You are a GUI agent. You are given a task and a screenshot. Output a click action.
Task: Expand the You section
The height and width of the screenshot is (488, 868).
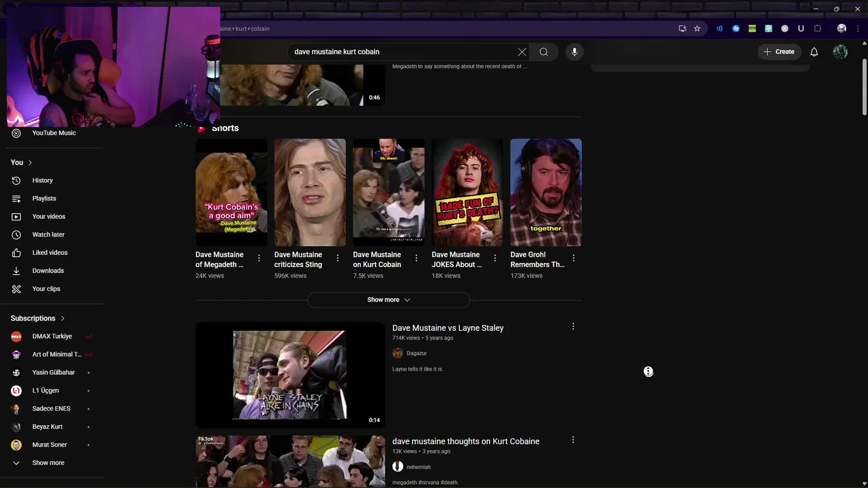coord(22,163)
